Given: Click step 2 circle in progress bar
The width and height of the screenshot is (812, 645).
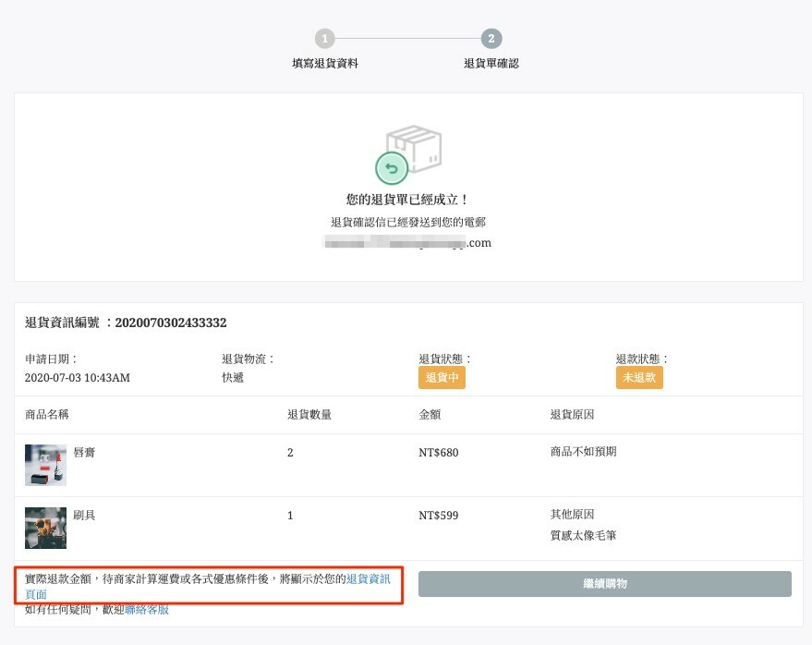Looking at the screenshot, I should (x=491, y=39).
